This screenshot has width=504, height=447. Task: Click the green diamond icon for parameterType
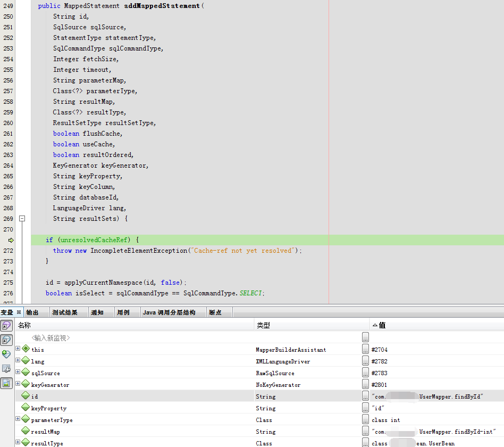(x=26, y=419)
